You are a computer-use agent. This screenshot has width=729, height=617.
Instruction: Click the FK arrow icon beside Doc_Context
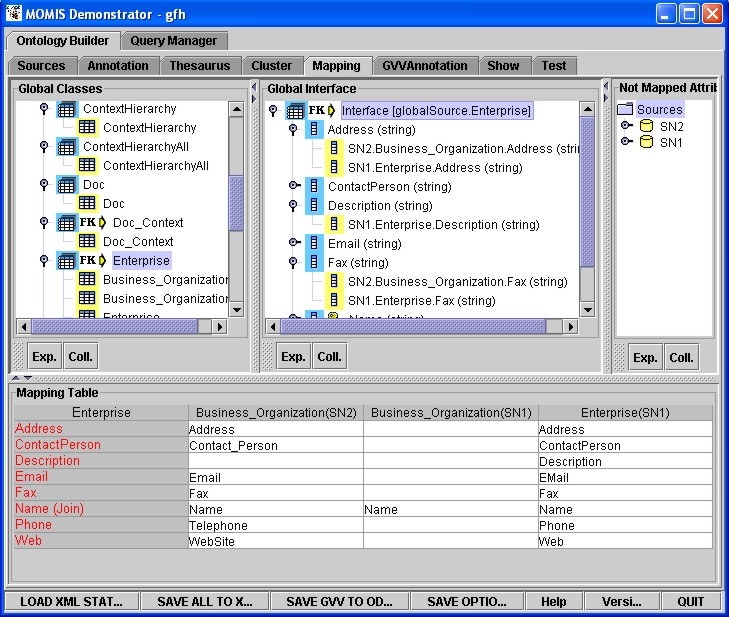[x=102, y=222]
